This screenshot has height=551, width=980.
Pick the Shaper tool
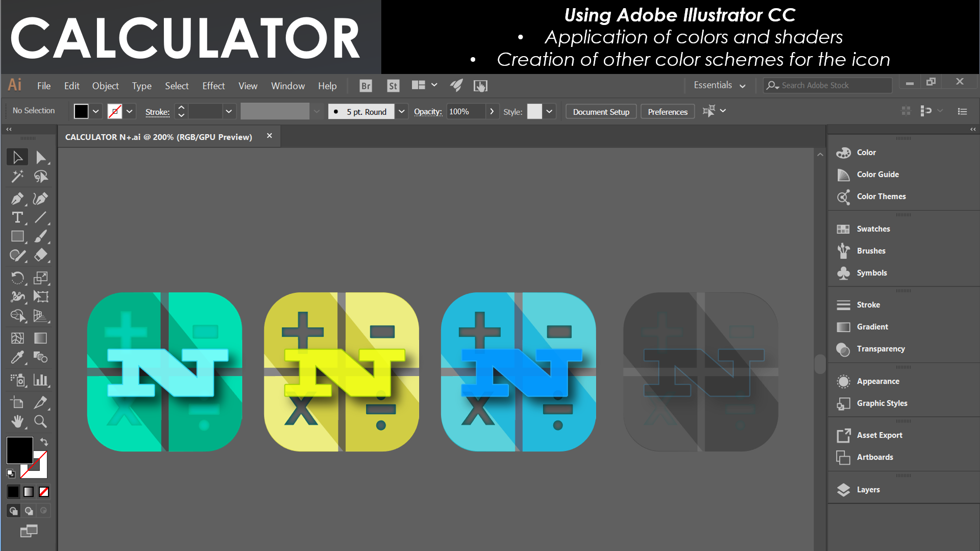point(17,255)
